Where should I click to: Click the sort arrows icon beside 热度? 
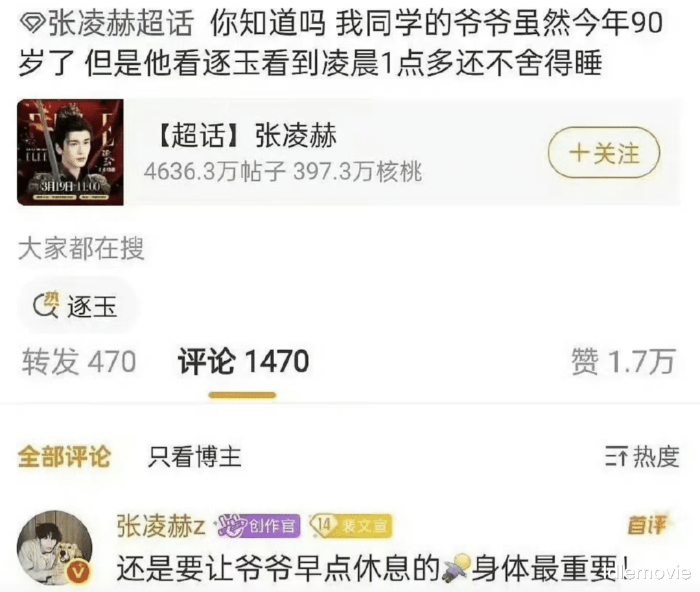pos(616,456)
